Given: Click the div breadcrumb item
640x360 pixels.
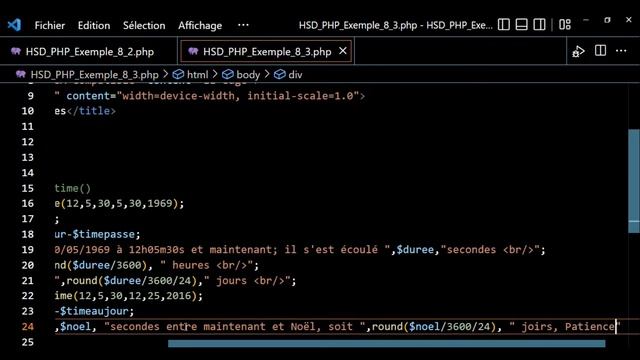Looking at the screenshot, I should pyautogui.click(x=295, y=75).
